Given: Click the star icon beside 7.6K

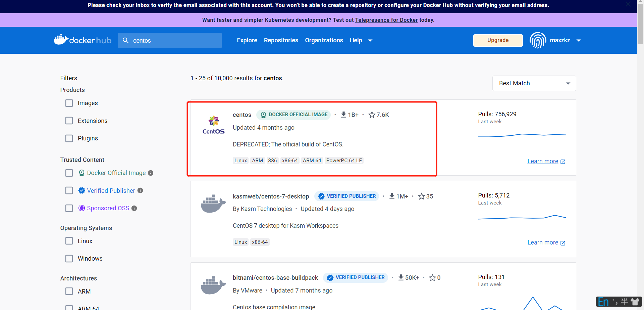Looking at the screenshot, I should [372, 115].
